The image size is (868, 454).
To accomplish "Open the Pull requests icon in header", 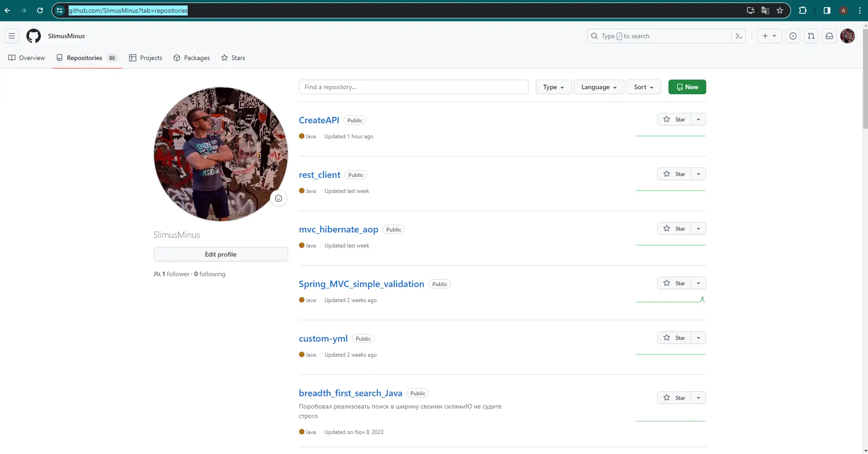I will (811, 36).
